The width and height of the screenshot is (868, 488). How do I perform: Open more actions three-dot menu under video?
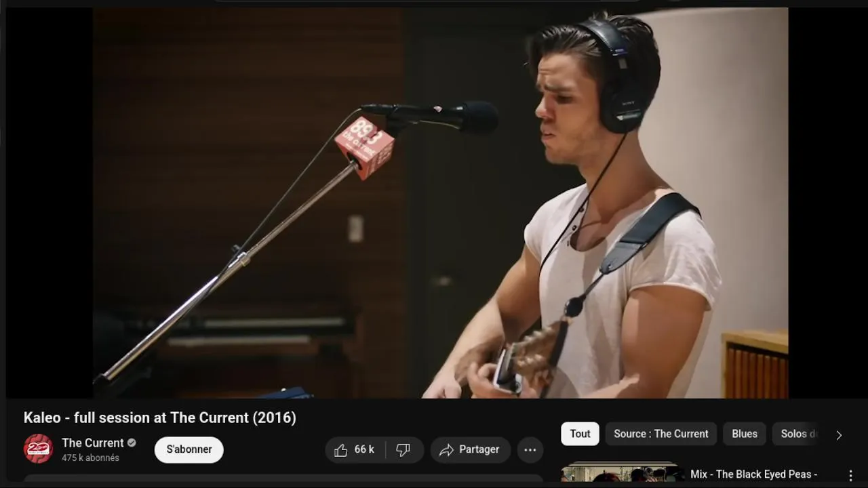click(x=530, y=449)
